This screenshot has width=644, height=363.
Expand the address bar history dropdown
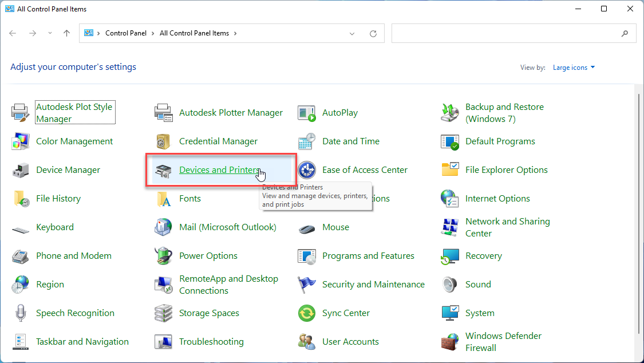coord(352,34)
